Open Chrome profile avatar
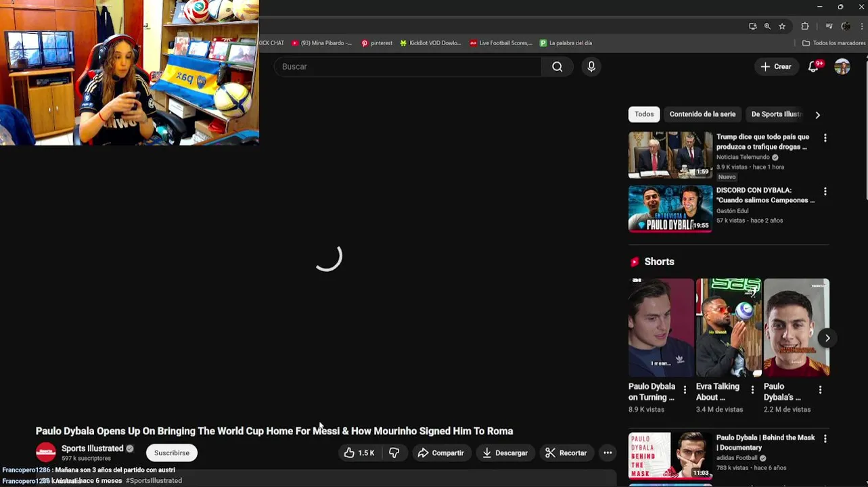Viewport: 868px width, 487px height. coord(846,26)
